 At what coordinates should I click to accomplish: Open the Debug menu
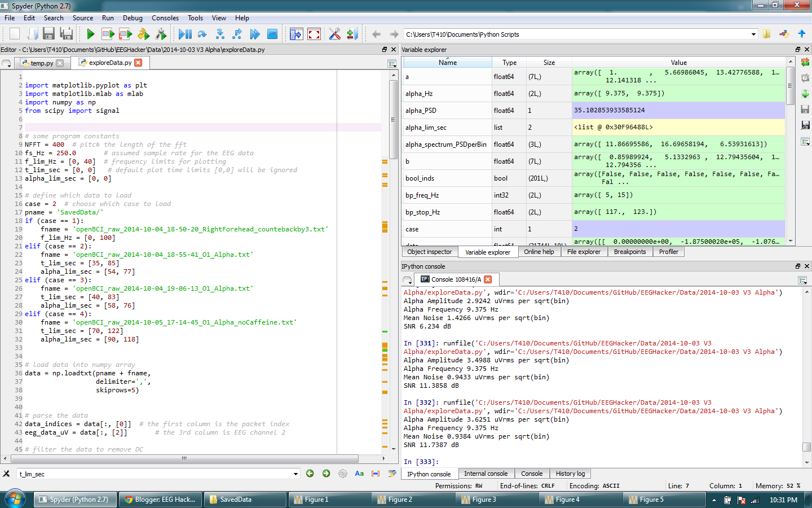(133, 18)
